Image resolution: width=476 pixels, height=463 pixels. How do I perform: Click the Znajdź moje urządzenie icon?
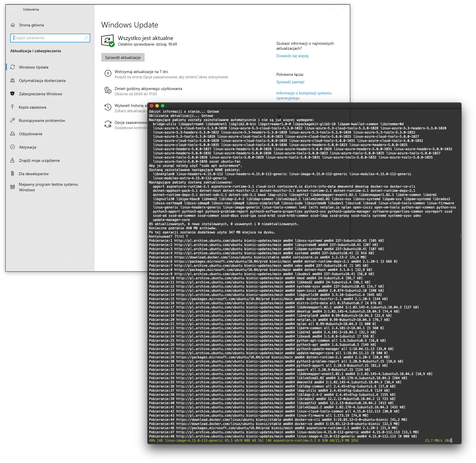[x=12, y=160]
